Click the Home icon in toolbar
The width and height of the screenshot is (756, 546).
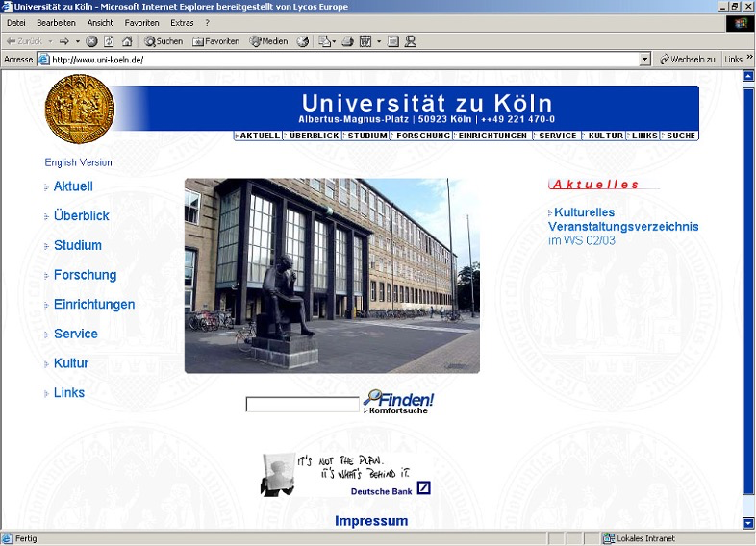[x=127, y=41]
